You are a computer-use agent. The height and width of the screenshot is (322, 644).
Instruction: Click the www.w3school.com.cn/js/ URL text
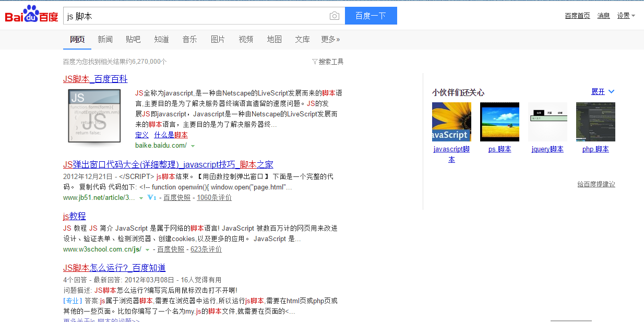[102, 249]
